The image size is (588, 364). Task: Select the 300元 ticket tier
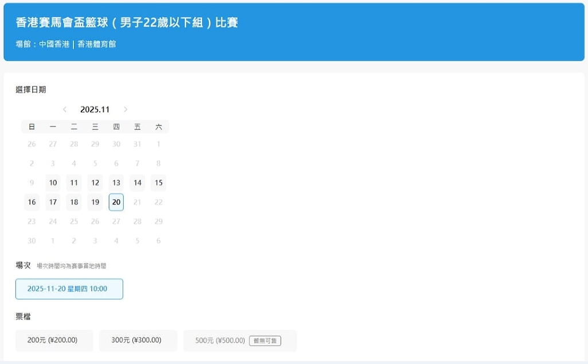click(138, 341)
